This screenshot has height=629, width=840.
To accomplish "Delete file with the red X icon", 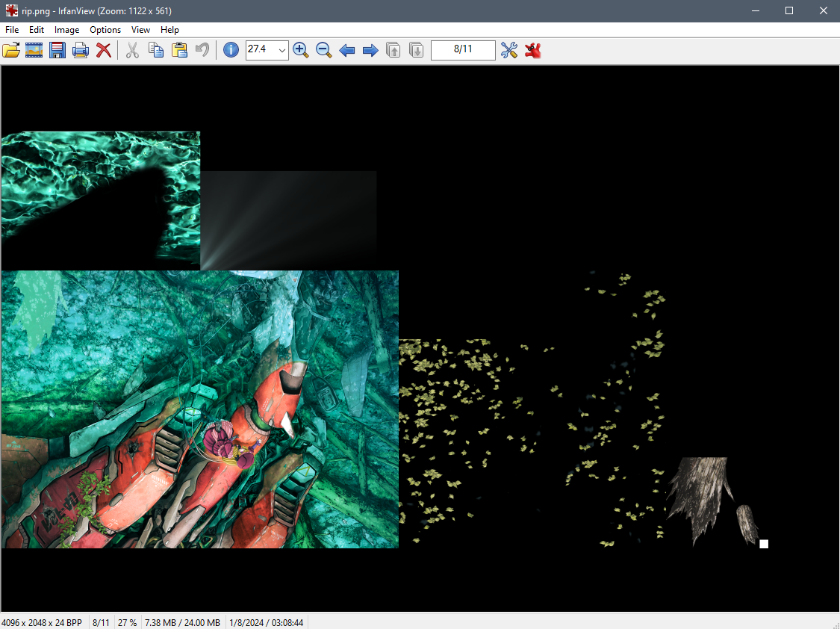I will click(103, 50).
